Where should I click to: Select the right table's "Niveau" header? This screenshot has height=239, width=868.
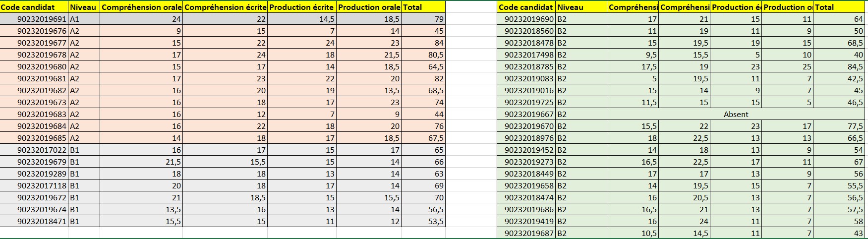click(x=581, y=7)
